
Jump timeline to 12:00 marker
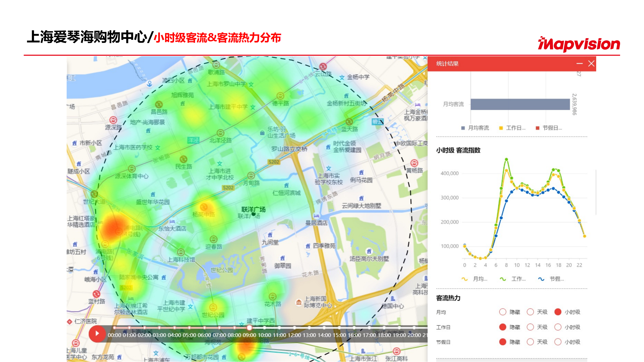[x=294, y=327]
